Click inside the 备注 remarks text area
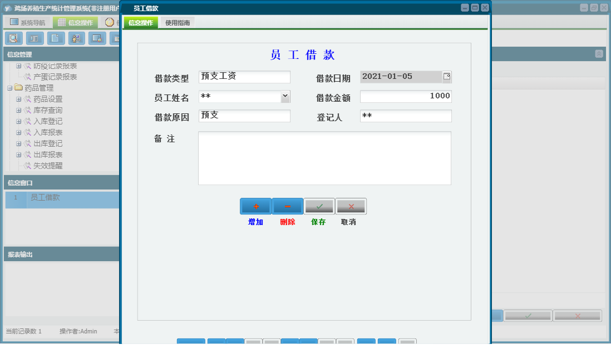This screenshot has width=611, height=364. [324, 157]
